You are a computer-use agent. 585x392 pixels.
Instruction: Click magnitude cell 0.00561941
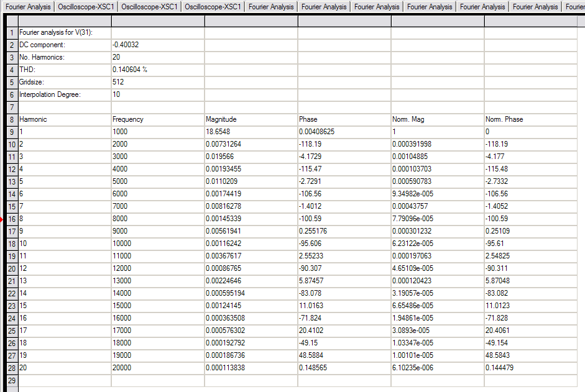251,231
